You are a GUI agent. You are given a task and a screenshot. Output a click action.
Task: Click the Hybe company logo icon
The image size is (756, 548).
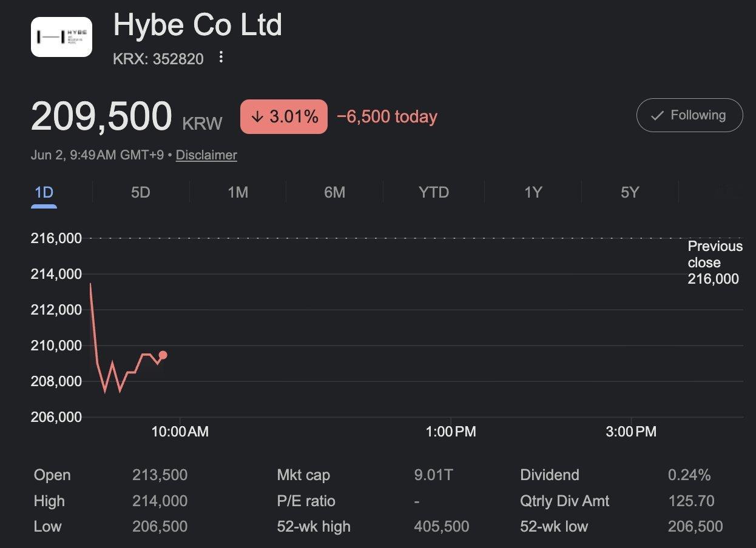pos(61,37)
